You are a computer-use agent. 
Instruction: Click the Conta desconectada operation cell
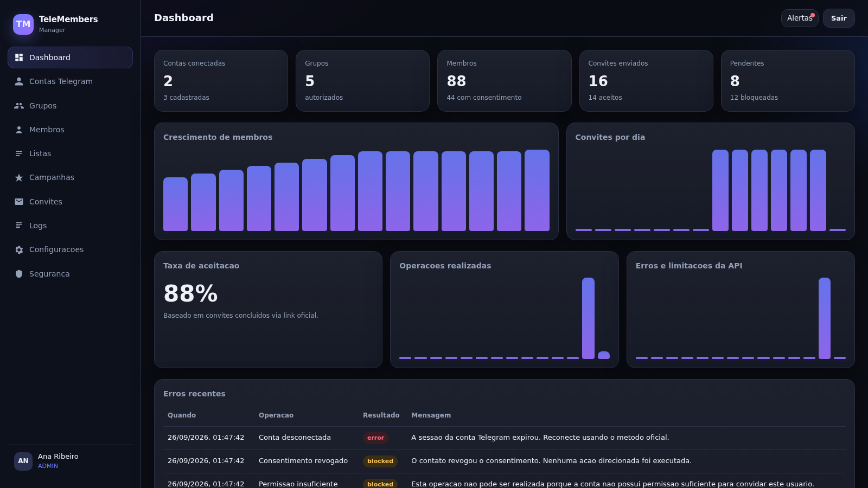click(295, 438)
